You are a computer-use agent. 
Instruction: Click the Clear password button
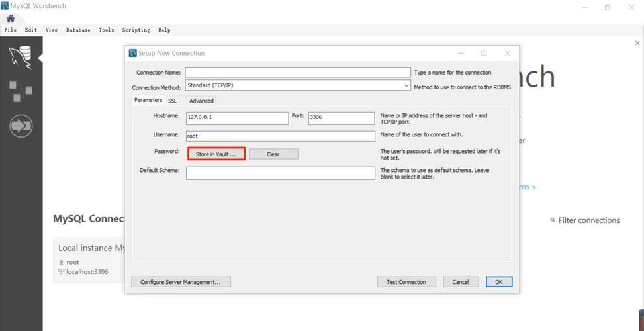click(273, 154)
